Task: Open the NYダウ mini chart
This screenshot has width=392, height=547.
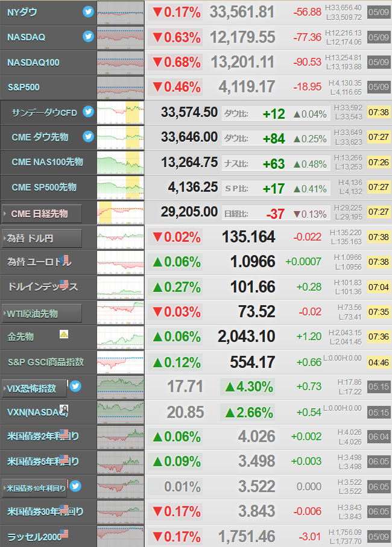Action: [x=121, y=13]
